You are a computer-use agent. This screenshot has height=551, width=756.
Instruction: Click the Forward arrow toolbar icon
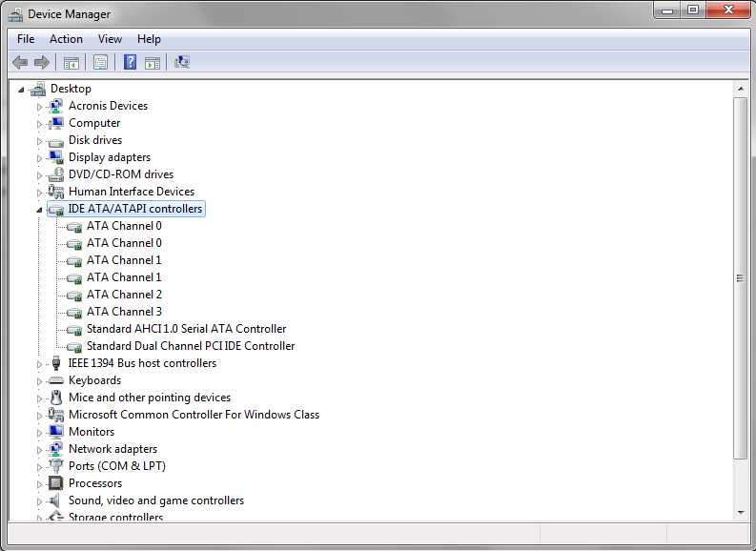pos(43,62)
